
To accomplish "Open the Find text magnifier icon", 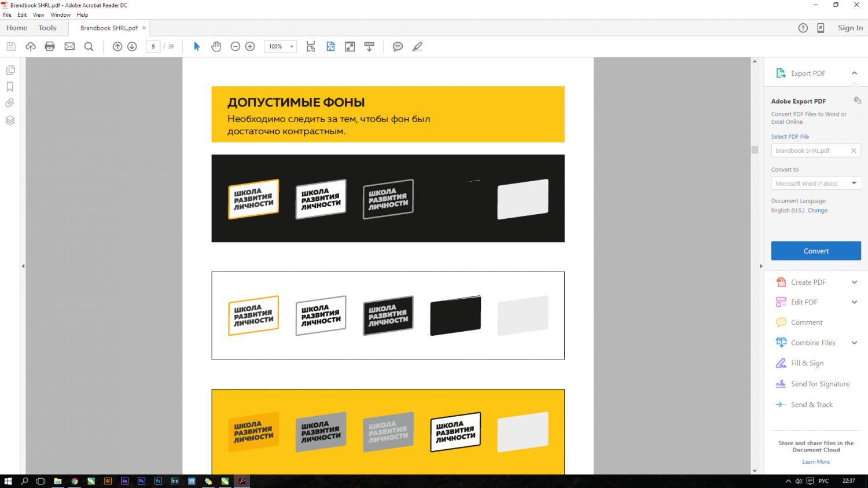I will point(89,46).
